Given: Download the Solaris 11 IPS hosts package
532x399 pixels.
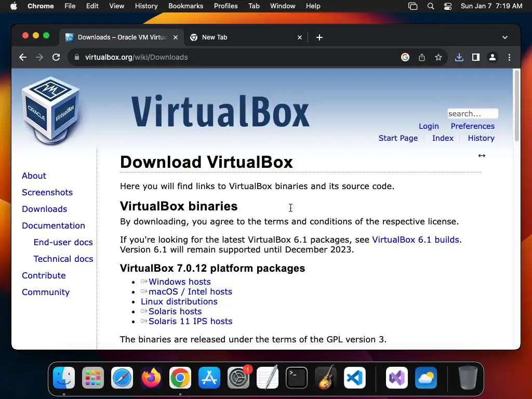Looking at the screenshot, I should tap(190, 321).
